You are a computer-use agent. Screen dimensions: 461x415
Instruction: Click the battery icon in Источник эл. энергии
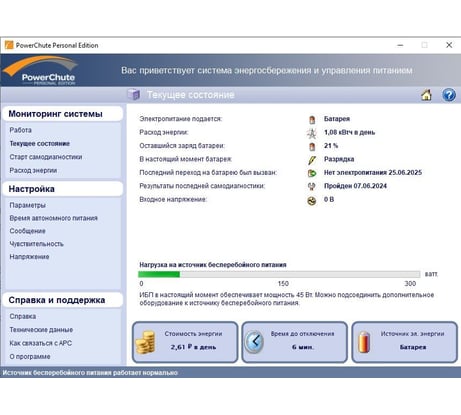[x=364, y=342]
